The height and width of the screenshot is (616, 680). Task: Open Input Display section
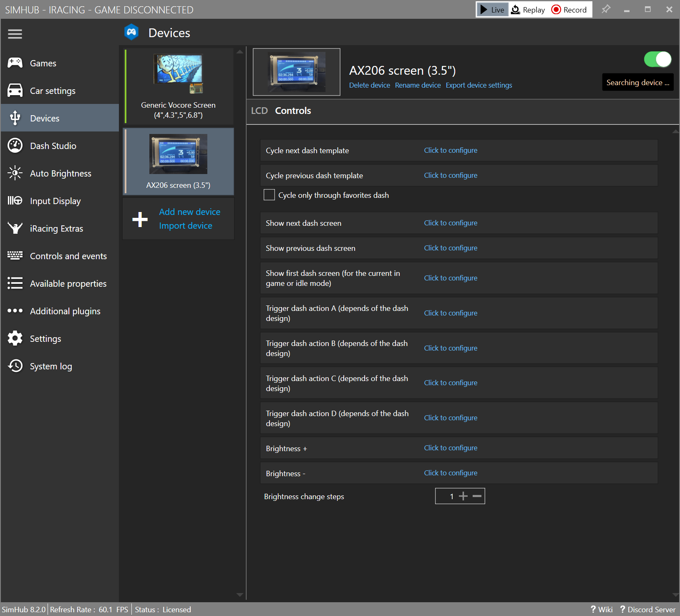point(60,201)
